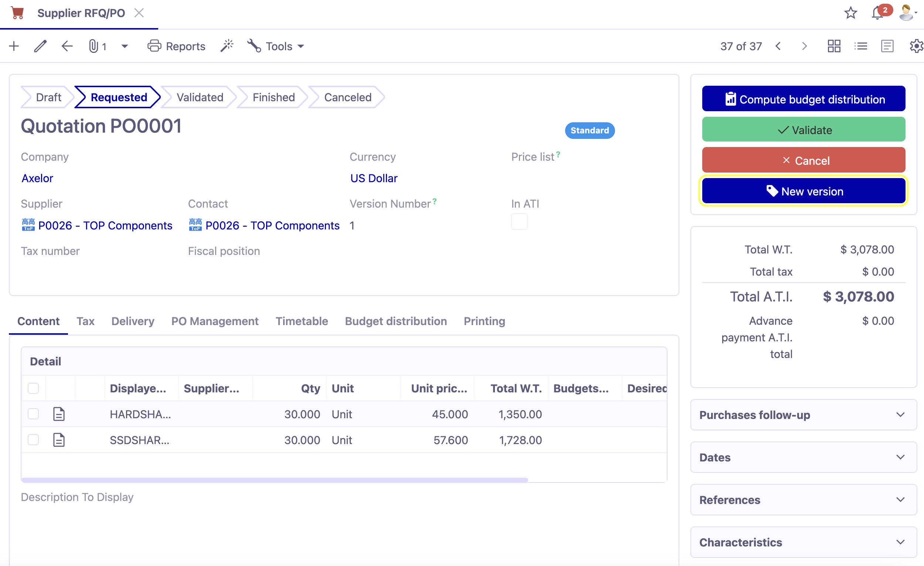Open the notifications bell icon

(877, 12)
